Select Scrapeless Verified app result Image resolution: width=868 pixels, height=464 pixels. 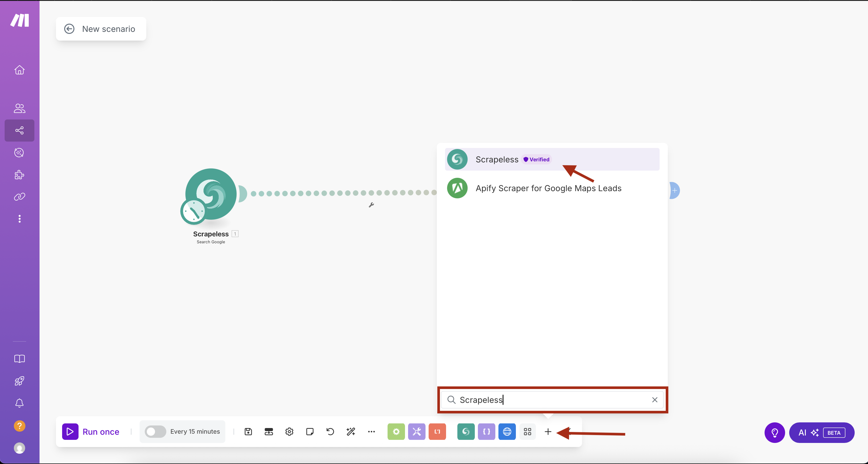point(552,160)
